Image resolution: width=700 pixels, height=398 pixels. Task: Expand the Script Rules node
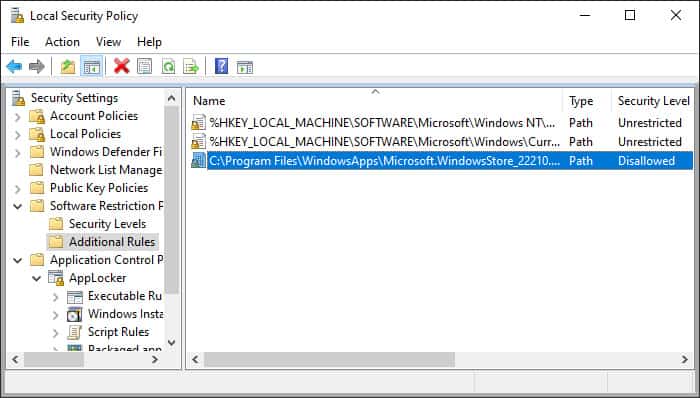[55, 333]
